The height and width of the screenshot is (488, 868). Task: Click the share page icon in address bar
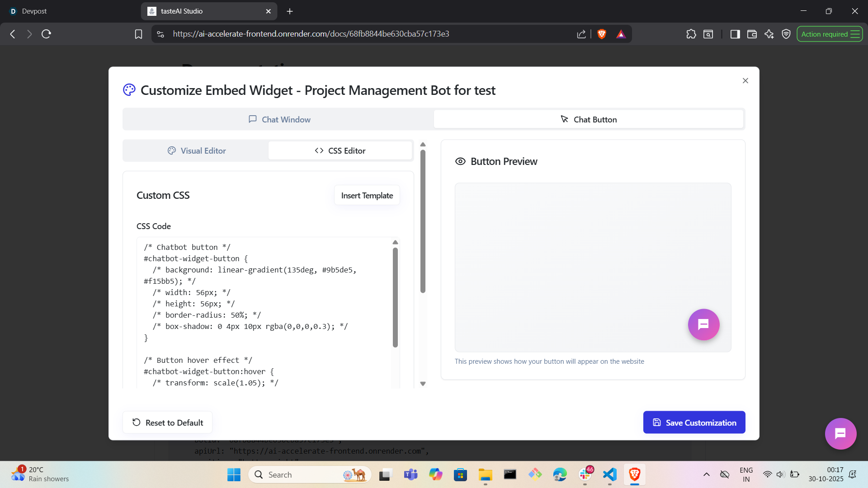tap(581, 34)
